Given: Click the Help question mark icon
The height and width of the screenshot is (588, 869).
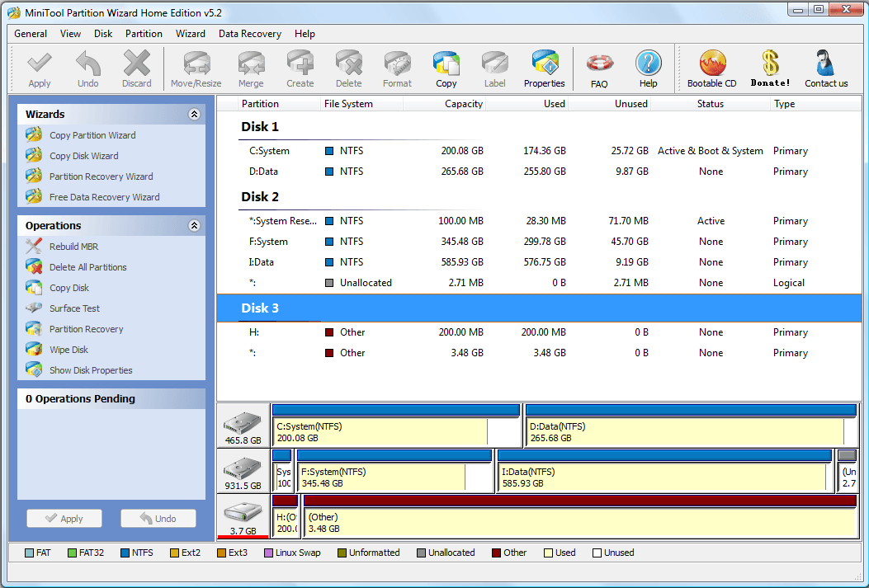Looking at the screenshot, I should pos(649,64).
